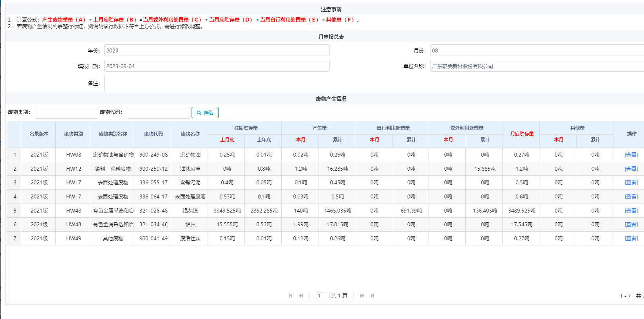Screen dimensions: 644x319
Task: Go to previous page in pagination
Action: click(301, 296)
